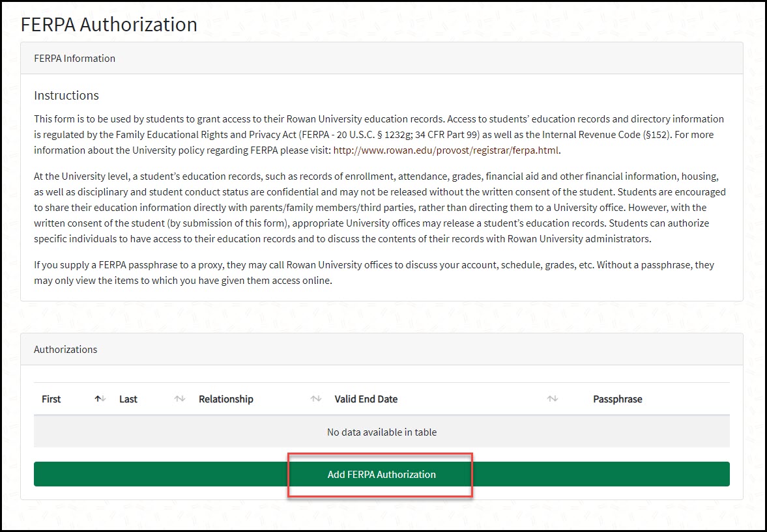The image size is (767, 532).
Task: Click the paragraph about supplying a FERPA passphrase
Action: [x=379, y=273]
